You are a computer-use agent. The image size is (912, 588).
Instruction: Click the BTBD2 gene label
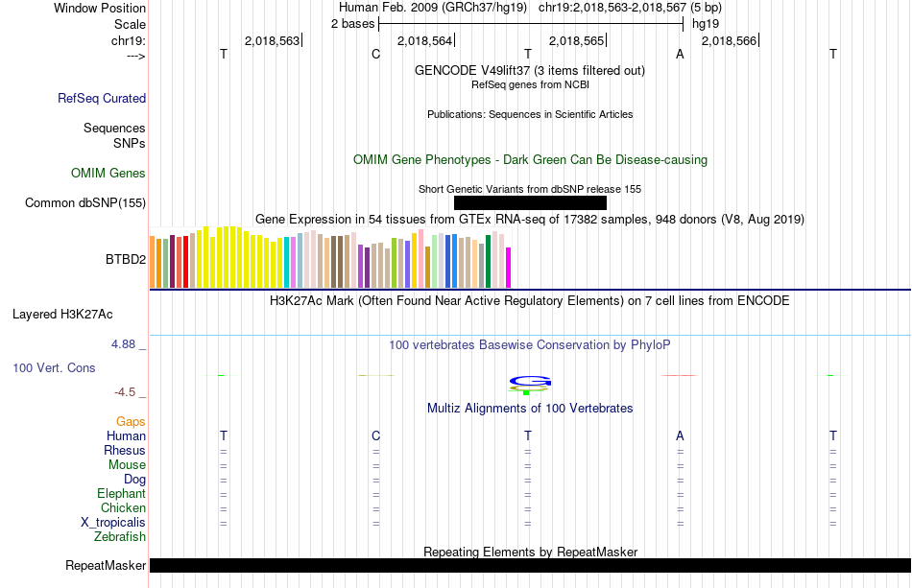[126, 259]
